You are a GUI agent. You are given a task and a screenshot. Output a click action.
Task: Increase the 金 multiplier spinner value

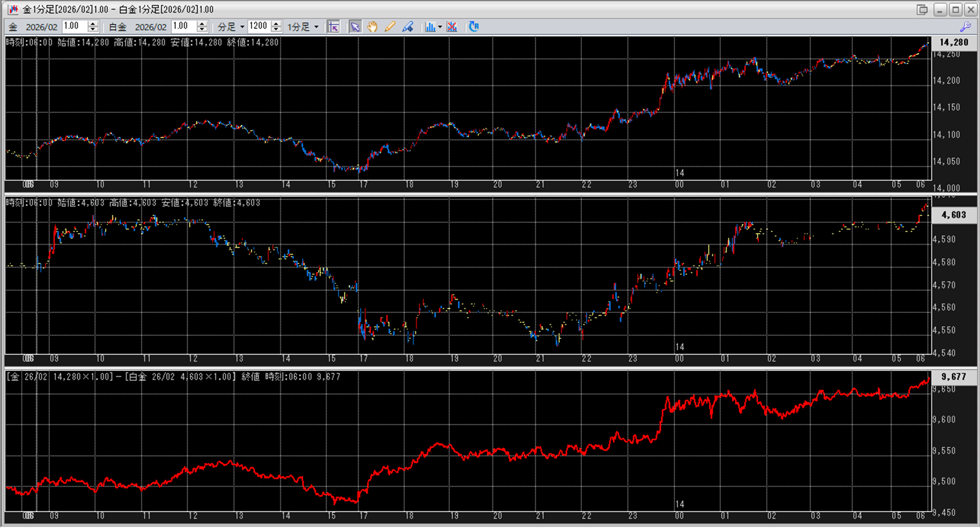click(93, 24)
